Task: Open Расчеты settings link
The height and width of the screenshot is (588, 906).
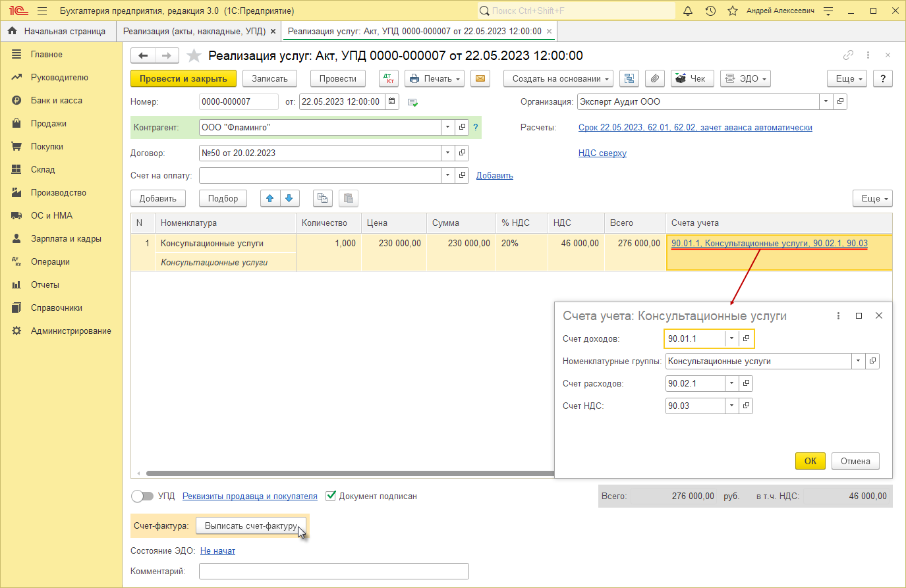Action: tap(695, 127)
